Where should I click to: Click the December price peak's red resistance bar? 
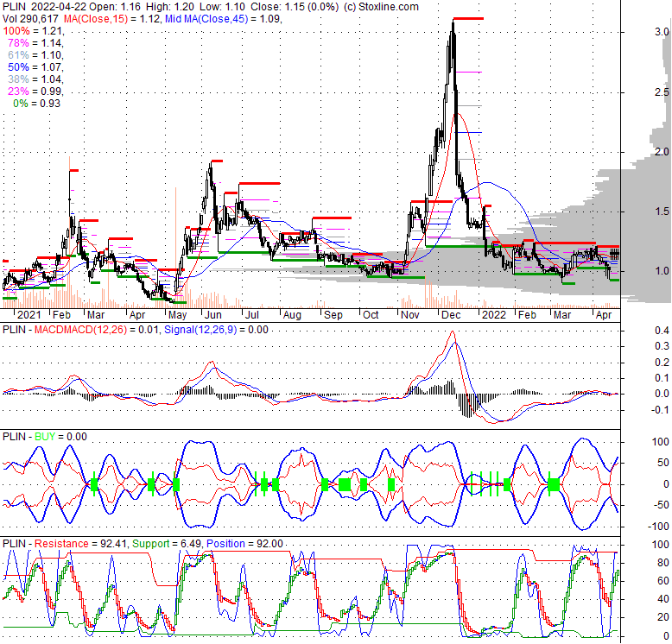coord(468,18)
